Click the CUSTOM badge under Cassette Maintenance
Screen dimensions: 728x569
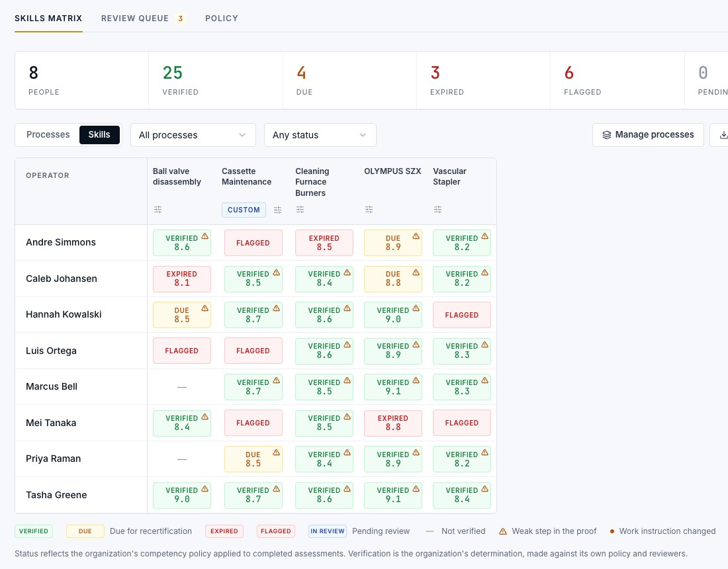pyautogui.click(x=244, y=210)
